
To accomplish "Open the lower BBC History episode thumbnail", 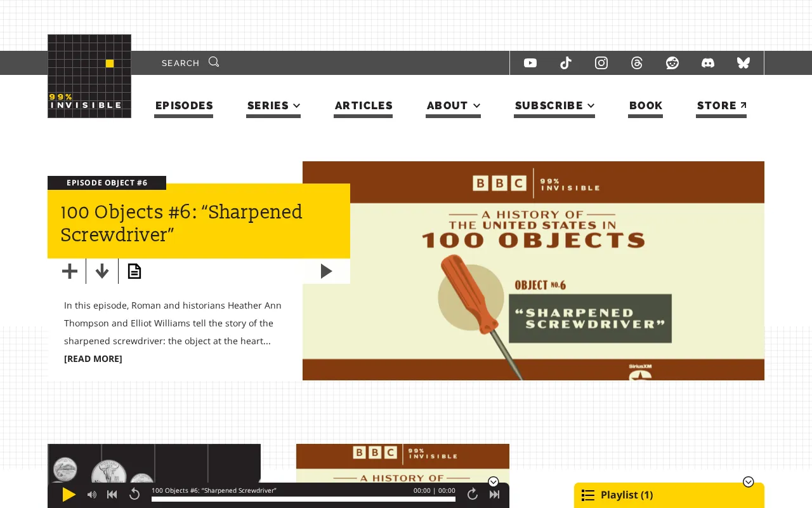I will (403, 464).
